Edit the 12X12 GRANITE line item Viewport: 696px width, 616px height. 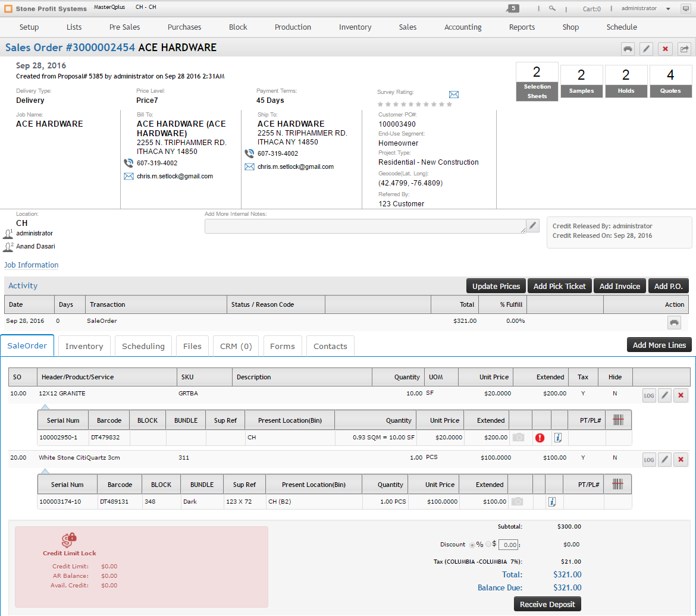tap(664, 395)
